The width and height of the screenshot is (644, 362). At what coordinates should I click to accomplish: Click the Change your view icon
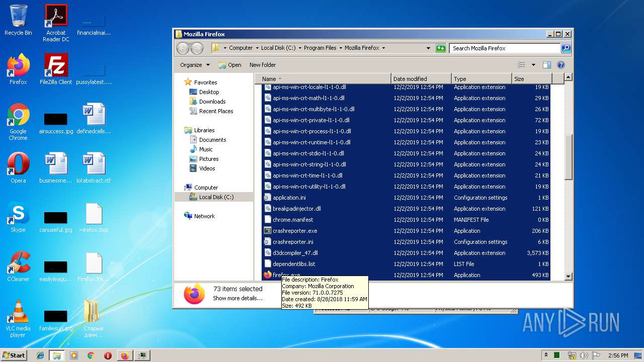tap(522, 65)
